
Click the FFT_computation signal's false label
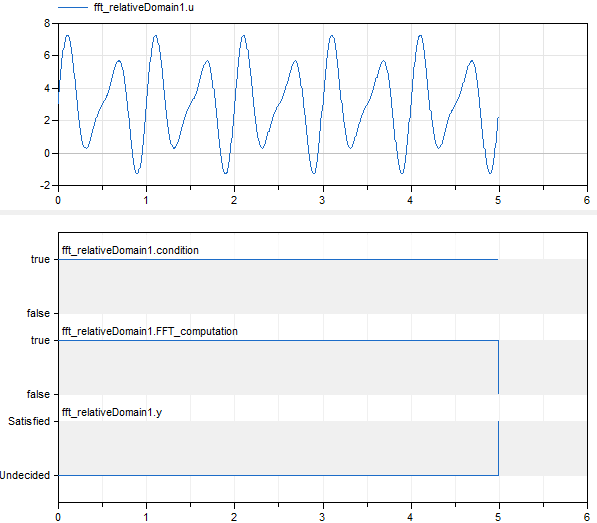pyautogui.click(x=38, y=394)
